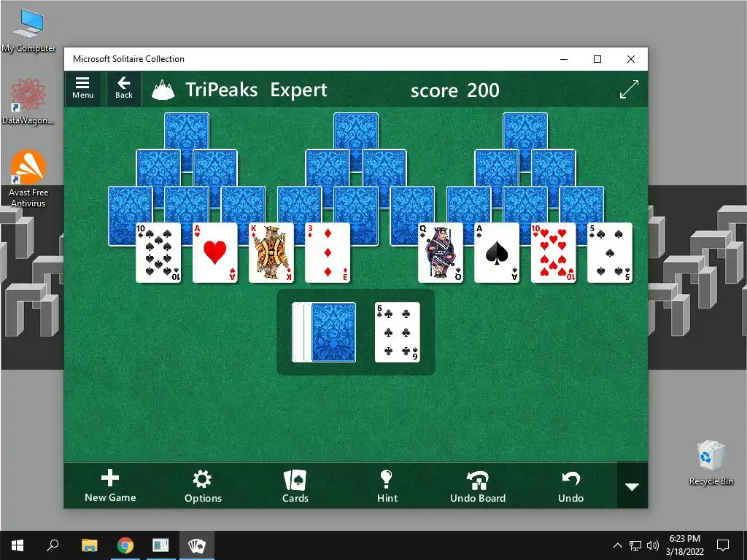The height and width of the screenshot is (560, 747).
Task: Select the My Computer desktop icon
Action: tap(28, 31)
